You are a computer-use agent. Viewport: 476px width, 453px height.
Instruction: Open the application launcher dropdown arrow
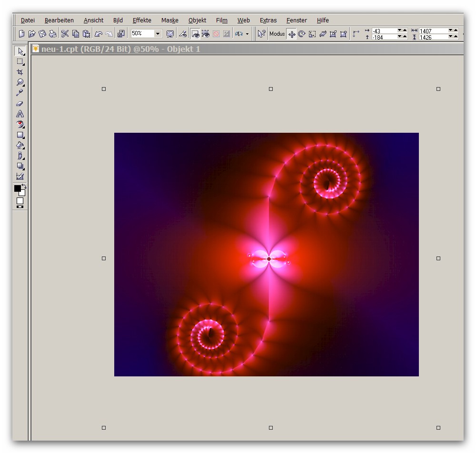pyautogui.click(x=248, y=34)
